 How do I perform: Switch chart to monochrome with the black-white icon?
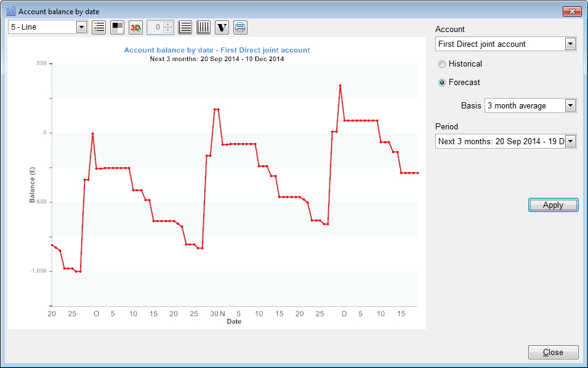point(118,27)
